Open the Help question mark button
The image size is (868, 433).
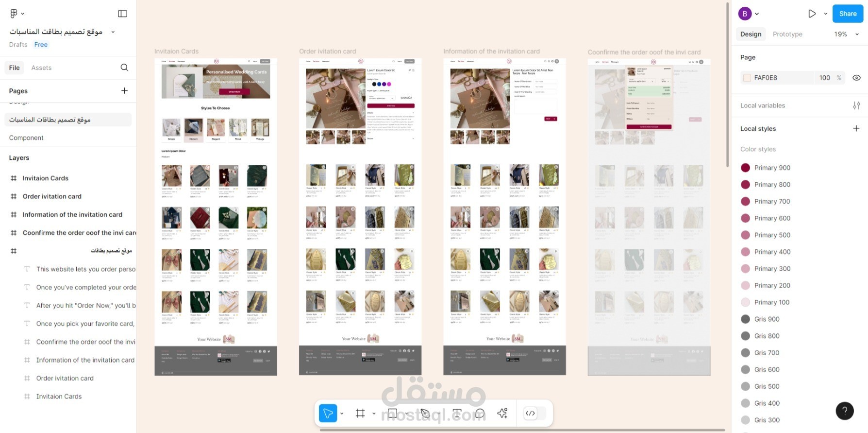click(845, 411)
